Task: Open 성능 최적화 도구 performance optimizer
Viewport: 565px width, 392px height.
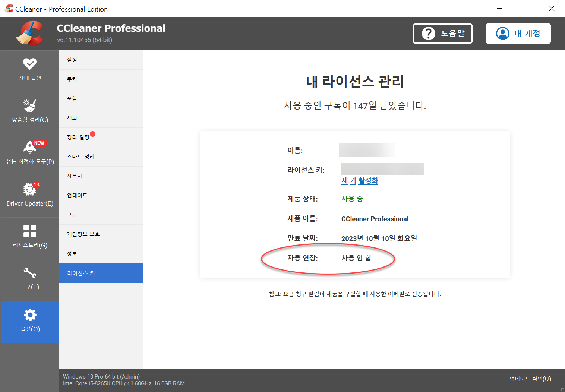Action: point(30,155)
